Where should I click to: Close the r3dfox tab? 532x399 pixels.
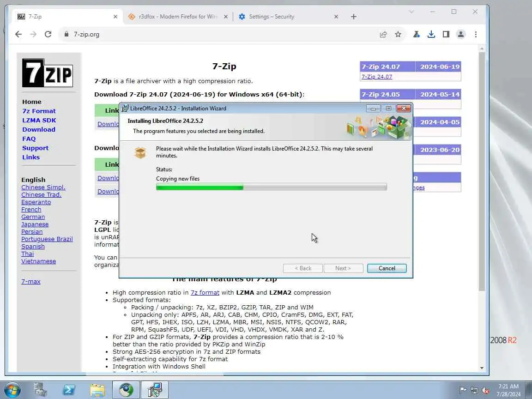pyautogui.click(x=226, y=17)
